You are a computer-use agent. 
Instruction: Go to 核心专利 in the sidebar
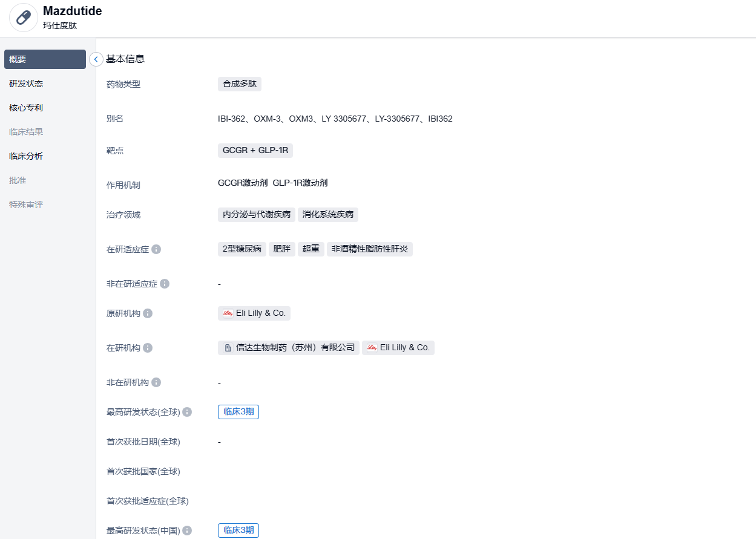coord(26,108)
